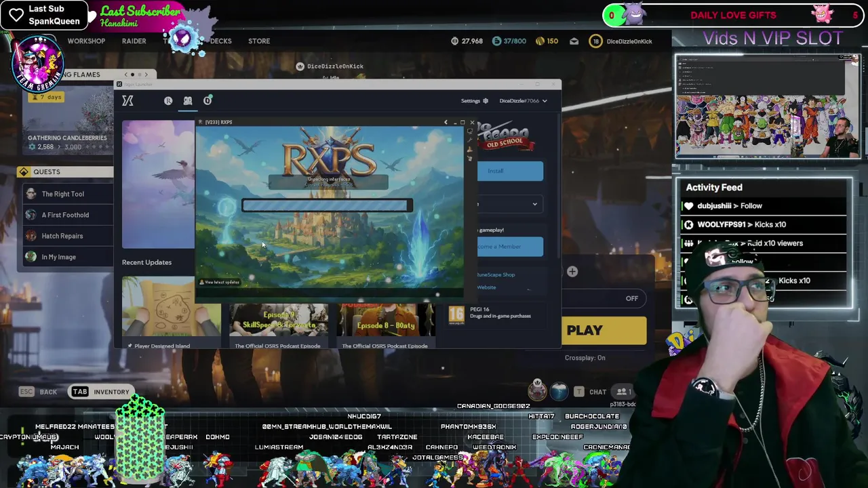Click View latest updates in RXPS window
The height and width of the screenshot is (488, 868).
[x=220, y=282]
